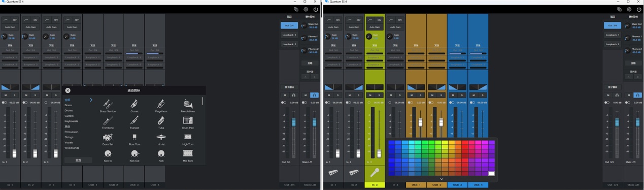
Task: Open settings gear in the left window
Action: [x=306, y=9]
